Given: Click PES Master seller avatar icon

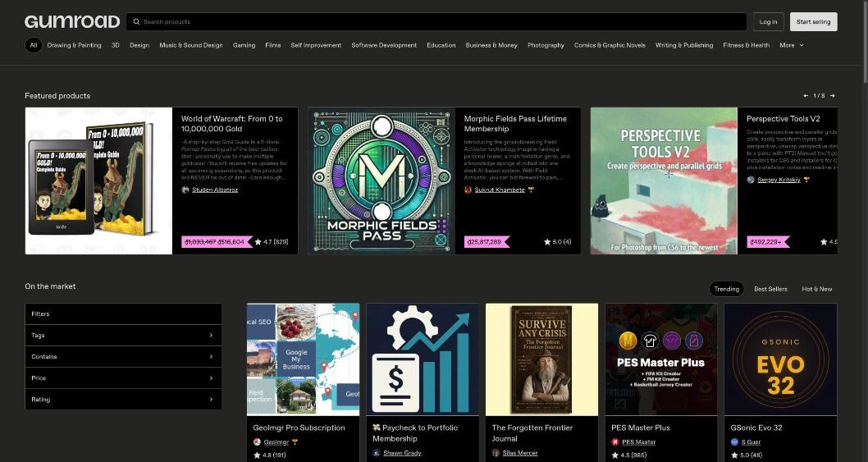Looking at the screenshot, I should click(x=615, y=442).
